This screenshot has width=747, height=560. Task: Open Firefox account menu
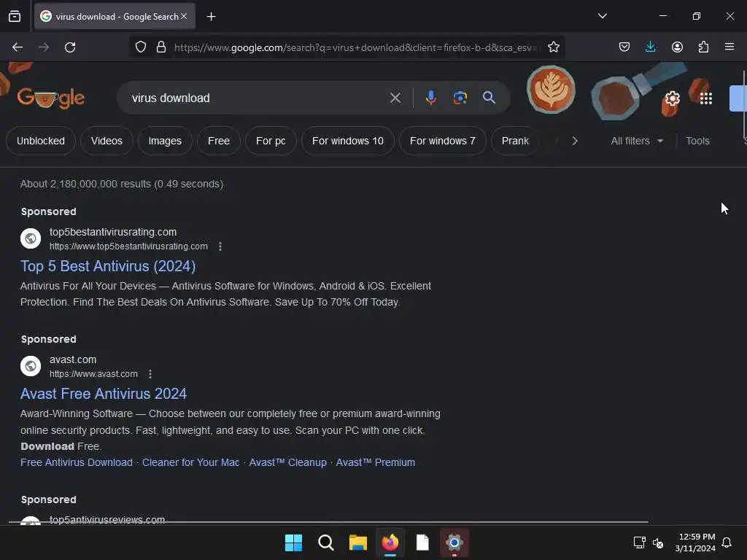coord(677,47)
